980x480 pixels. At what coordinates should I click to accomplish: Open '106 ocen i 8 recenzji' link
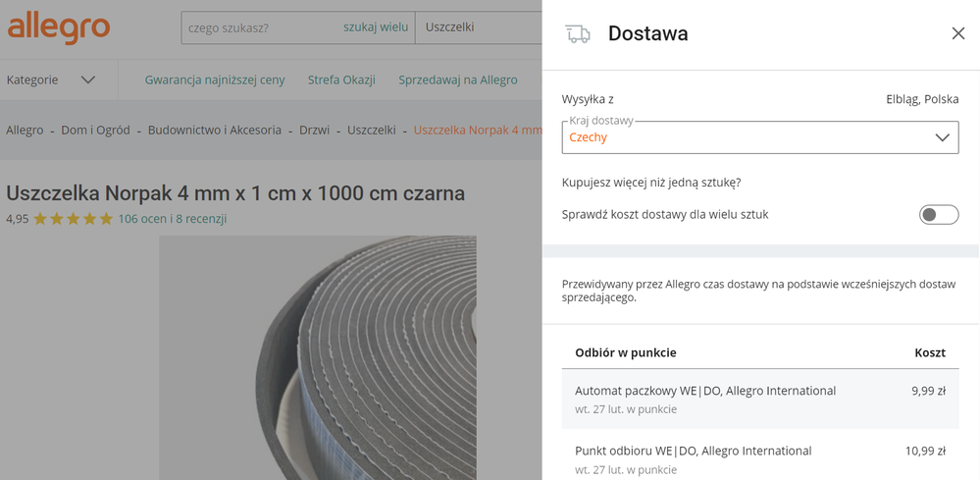pos(173,219)
